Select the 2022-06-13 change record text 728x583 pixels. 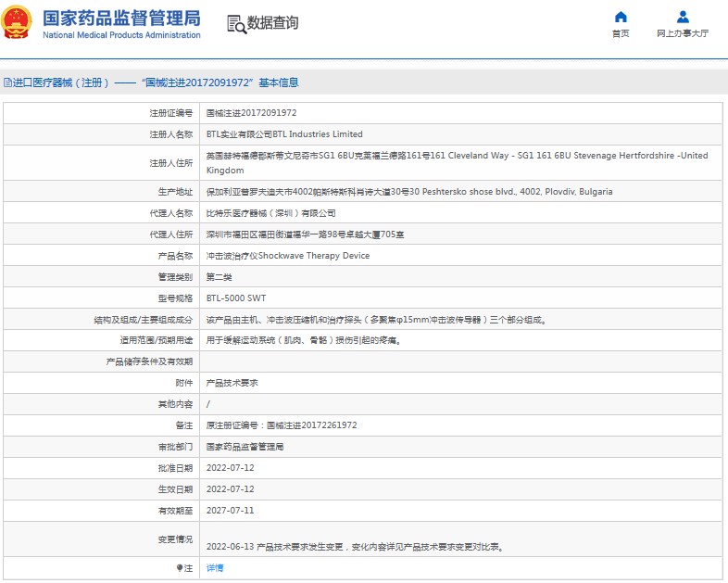click(355, 547)
